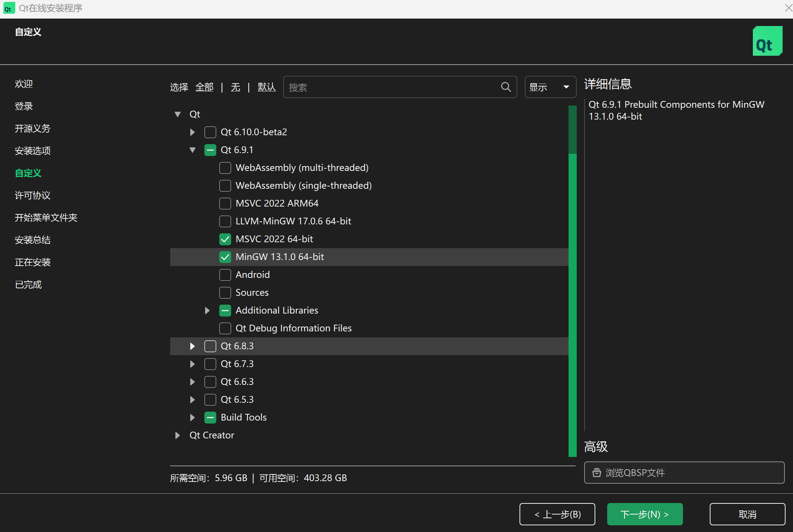This screenshot has width=793, height=532.
Task: Expand the Qt 6.8.3 tree node
Action: [x=192, y=346]
